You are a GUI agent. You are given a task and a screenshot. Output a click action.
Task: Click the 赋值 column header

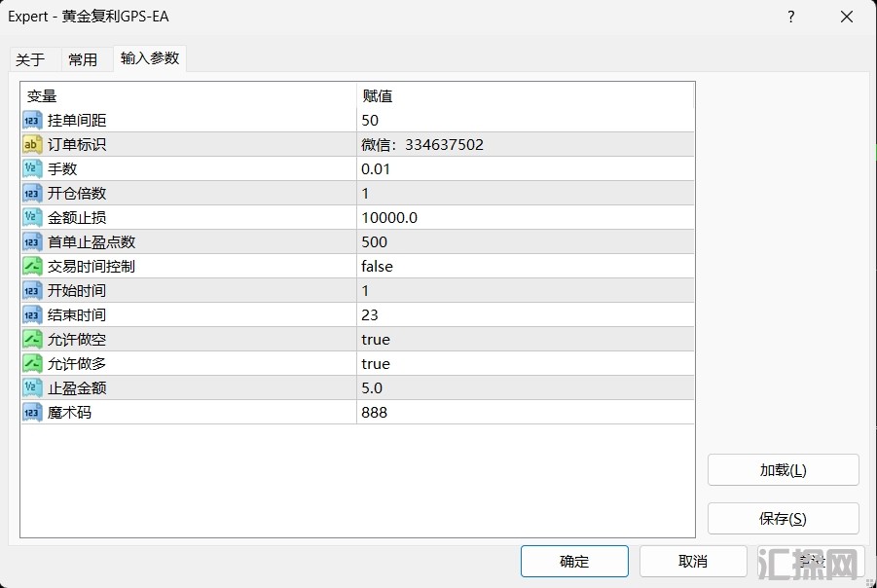tap(526, 95)
